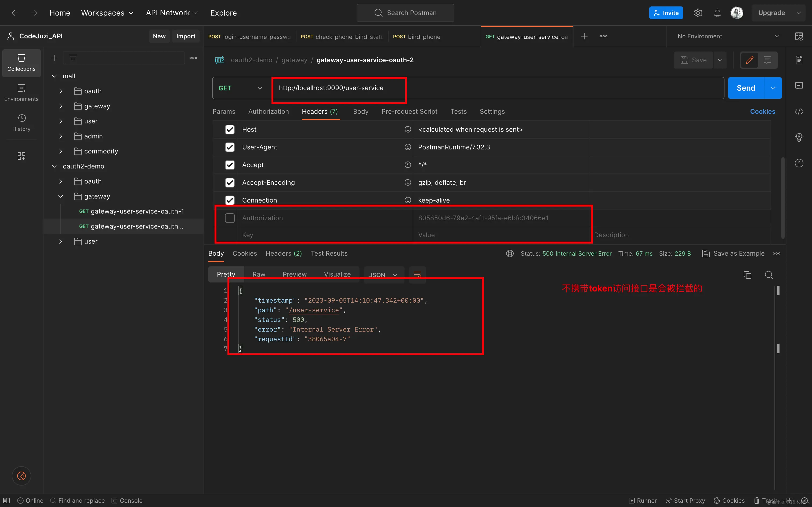Open the settings gear icon

(698, 13)
